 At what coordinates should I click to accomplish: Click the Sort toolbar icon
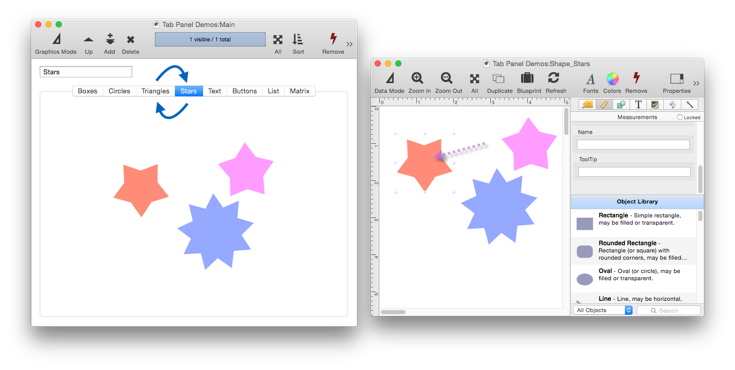[x=298, y=39]
